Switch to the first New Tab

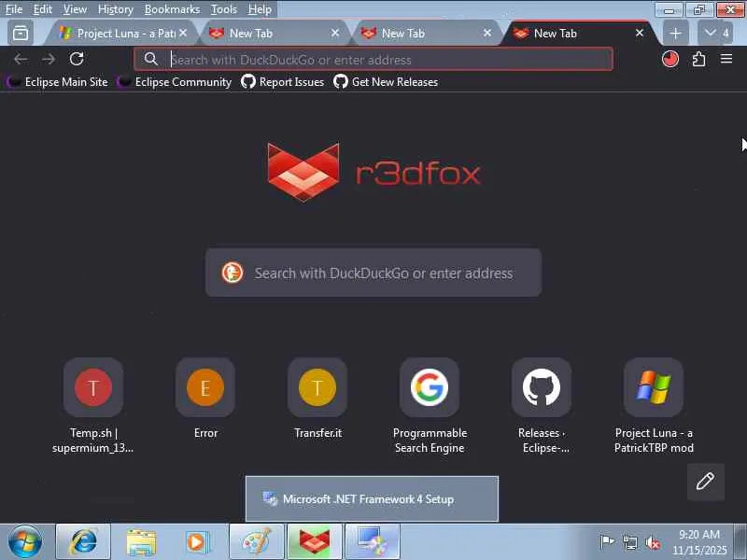(274, 34)
